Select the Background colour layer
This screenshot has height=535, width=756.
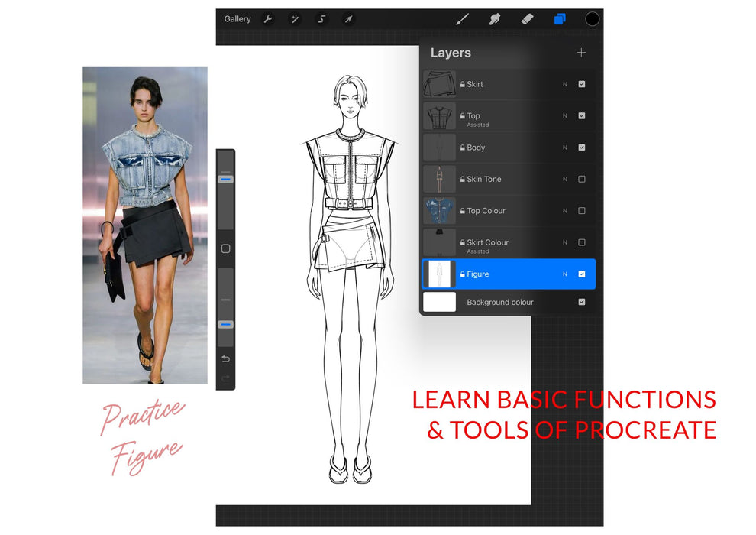(x=500, y=302)
